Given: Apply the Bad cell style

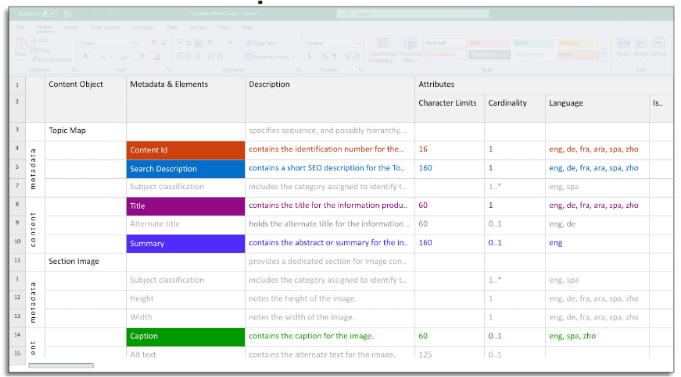Looking at the screenshot, I should (489, 43).
